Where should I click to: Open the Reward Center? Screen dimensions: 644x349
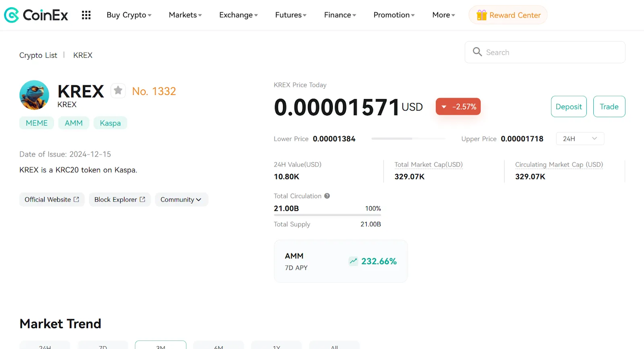[508, 15]
